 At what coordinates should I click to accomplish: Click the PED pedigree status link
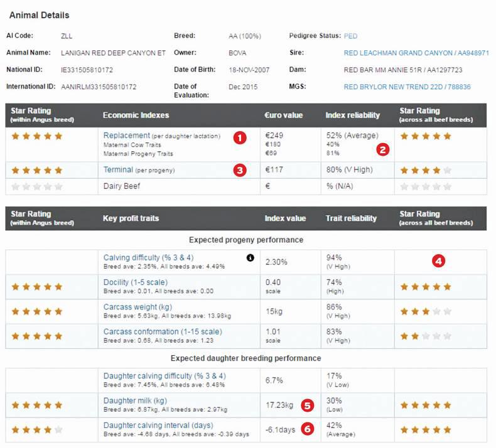(x=350, y=36)
